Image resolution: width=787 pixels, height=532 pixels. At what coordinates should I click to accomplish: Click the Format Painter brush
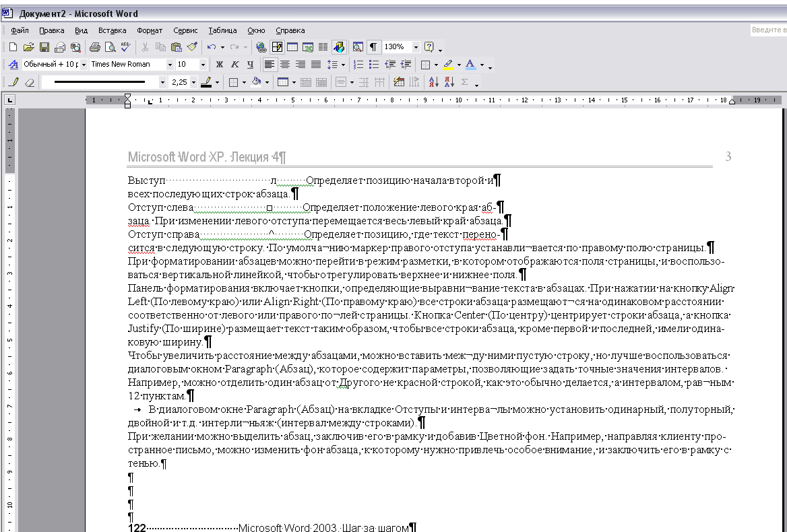[x=192, y=47]
